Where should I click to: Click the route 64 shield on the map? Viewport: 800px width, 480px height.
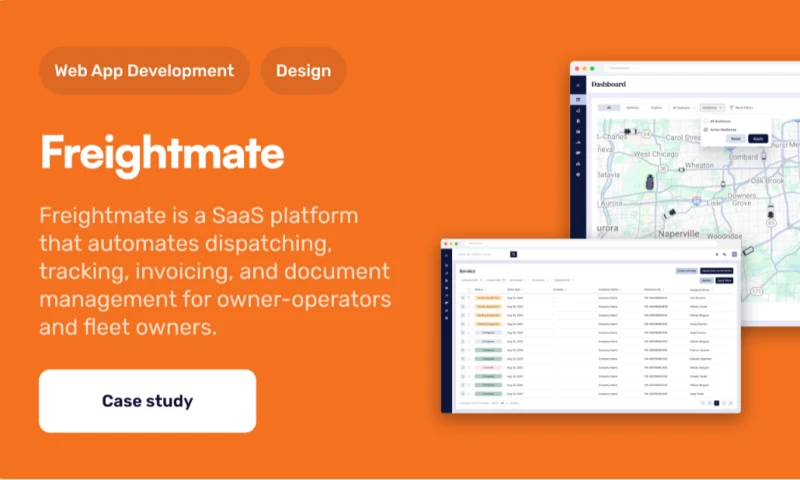tap(646, 134)
